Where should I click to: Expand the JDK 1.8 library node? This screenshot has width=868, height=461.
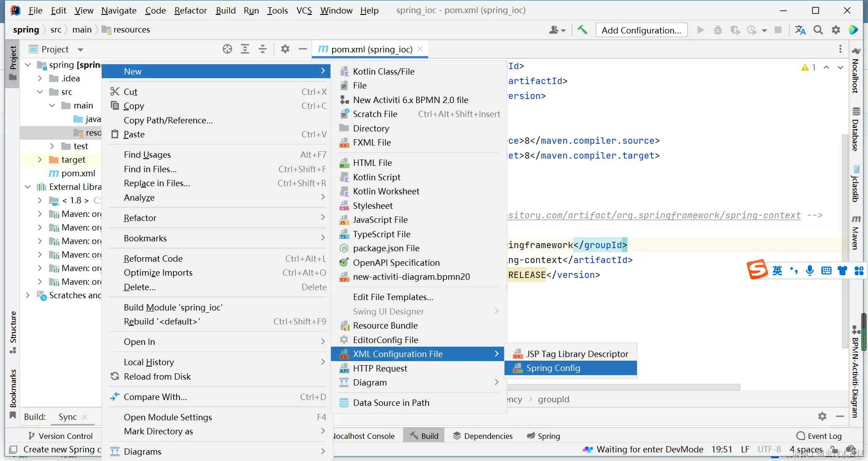[x=40, y=200]
